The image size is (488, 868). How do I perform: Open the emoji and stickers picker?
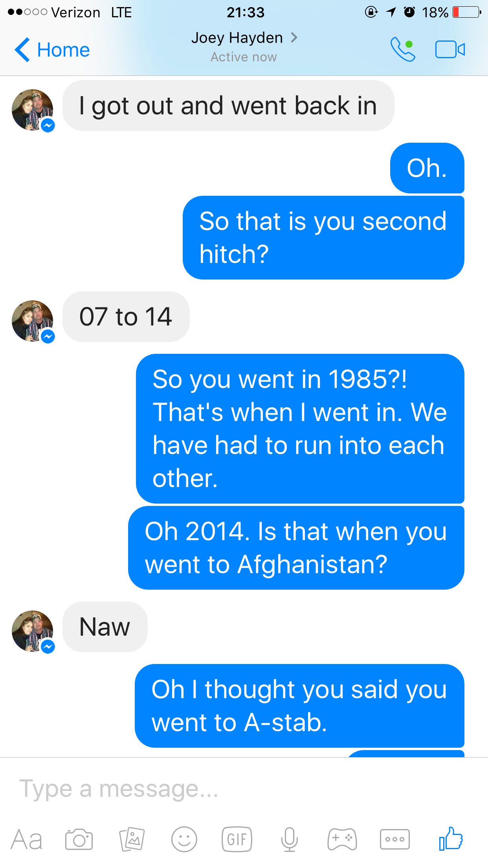pos(184,839)
